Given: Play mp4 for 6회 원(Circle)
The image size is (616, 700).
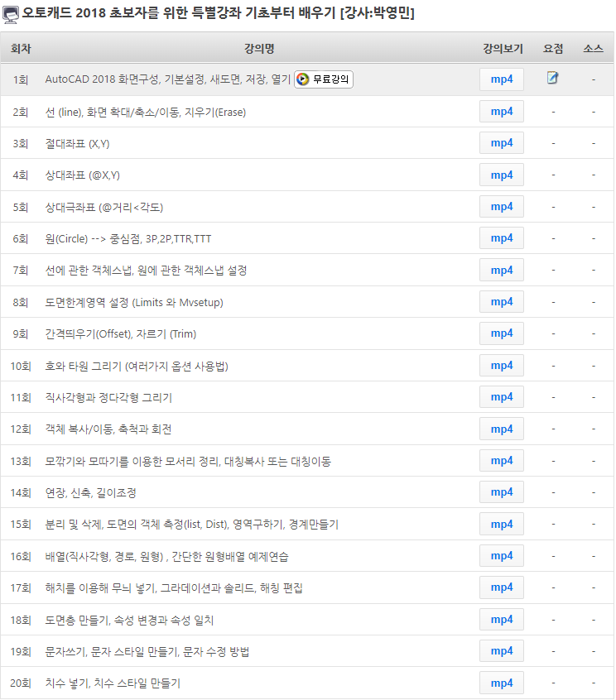Looking at the screenshot, I should 502,238.
